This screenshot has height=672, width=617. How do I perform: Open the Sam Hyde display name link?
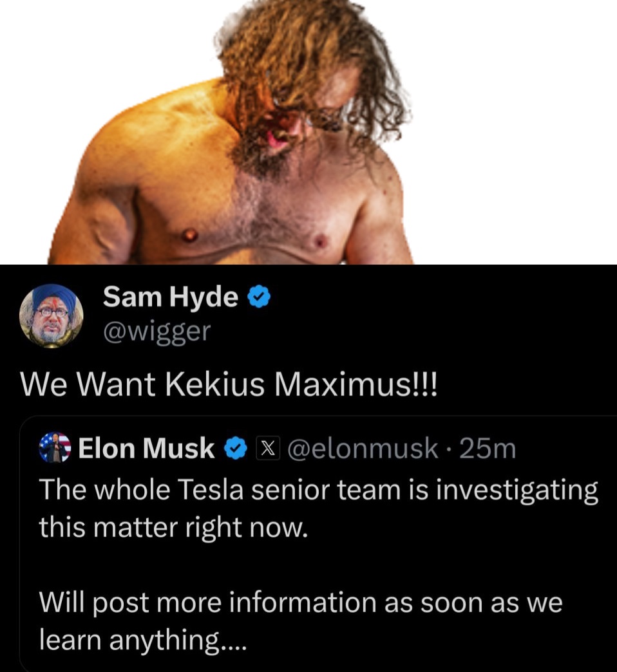[170, 297]
